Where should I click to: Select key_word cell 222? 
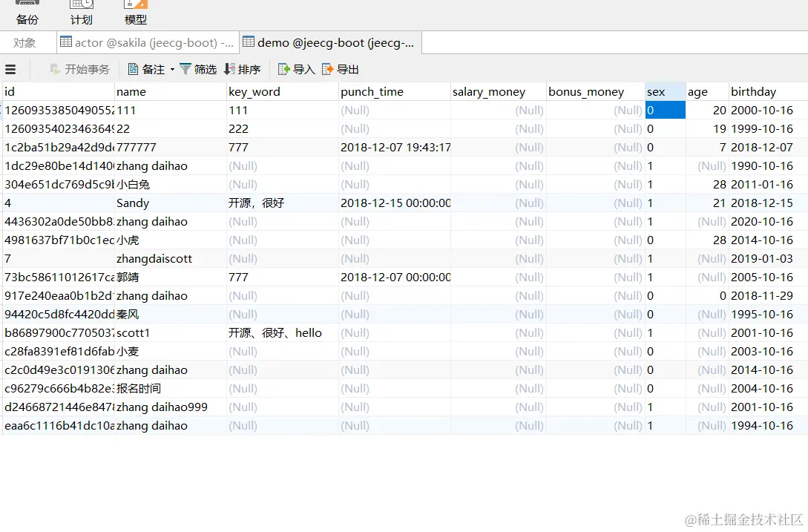point(283,129)
